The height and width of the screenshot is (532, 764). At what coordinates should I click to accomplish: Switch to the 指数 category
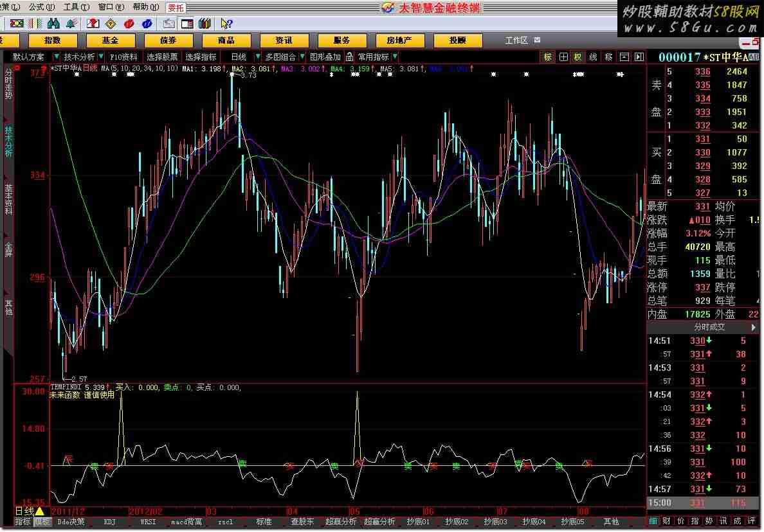pyautogui.click(x=53, y=40)
